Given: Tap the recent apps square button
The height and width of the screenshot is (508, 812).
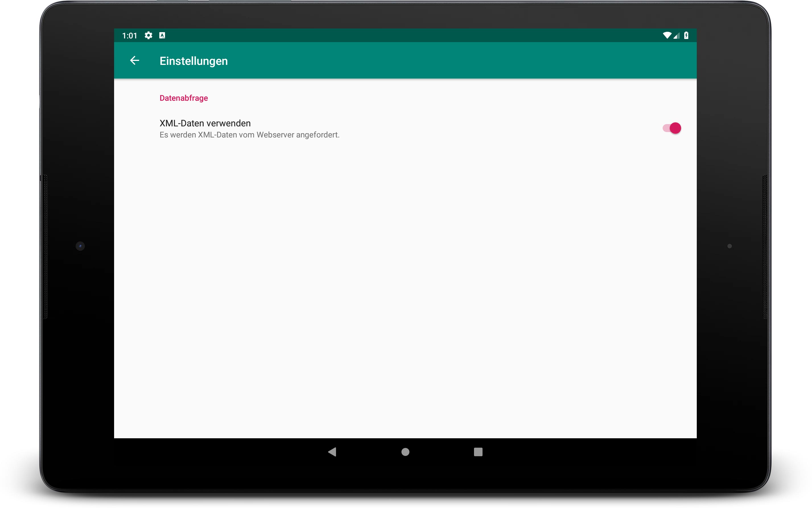Looking at the screenshot, I should click(x=478, y=452).
